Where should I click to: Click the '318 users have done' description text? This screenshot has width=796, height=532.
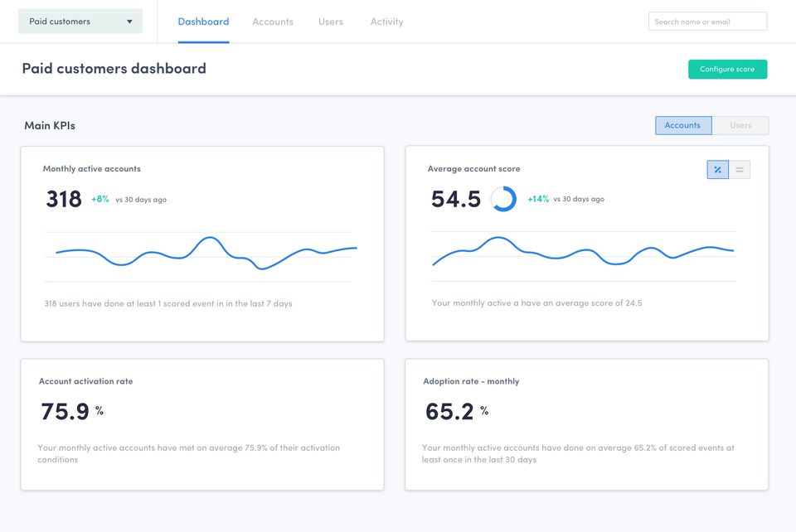coord(168,304)
